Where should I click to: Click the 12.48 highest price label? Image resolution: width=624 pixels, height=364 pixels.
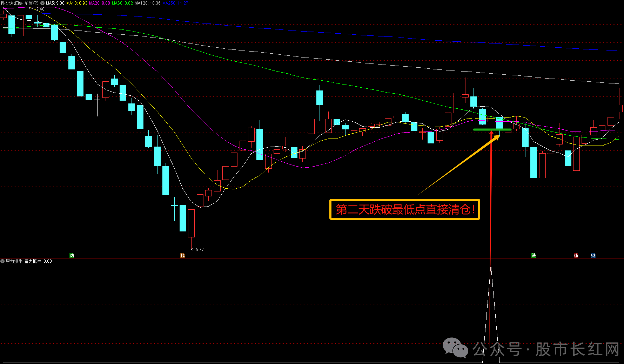39,9
